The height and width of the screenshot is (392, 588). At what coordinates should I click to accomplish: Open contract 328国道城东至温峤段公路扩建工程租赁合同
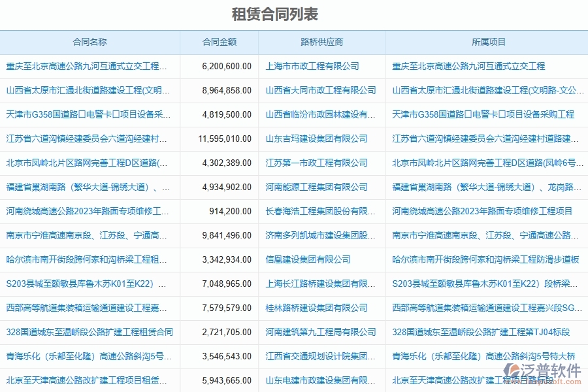(91, 332)
